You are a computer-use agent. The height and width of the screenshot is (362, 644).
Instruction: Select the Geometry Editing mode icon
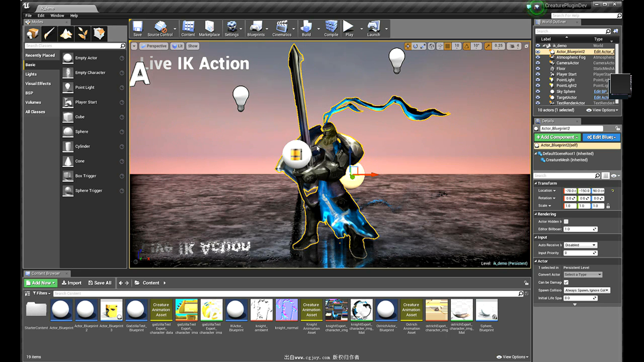click(x=99, y=33)
